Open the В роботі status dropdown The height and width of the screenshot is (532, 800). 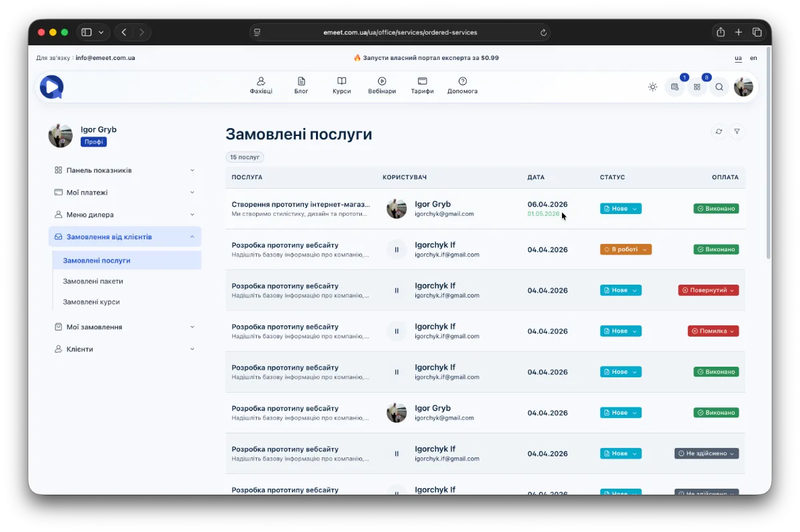pyautogui.click(x=625, y=249)
